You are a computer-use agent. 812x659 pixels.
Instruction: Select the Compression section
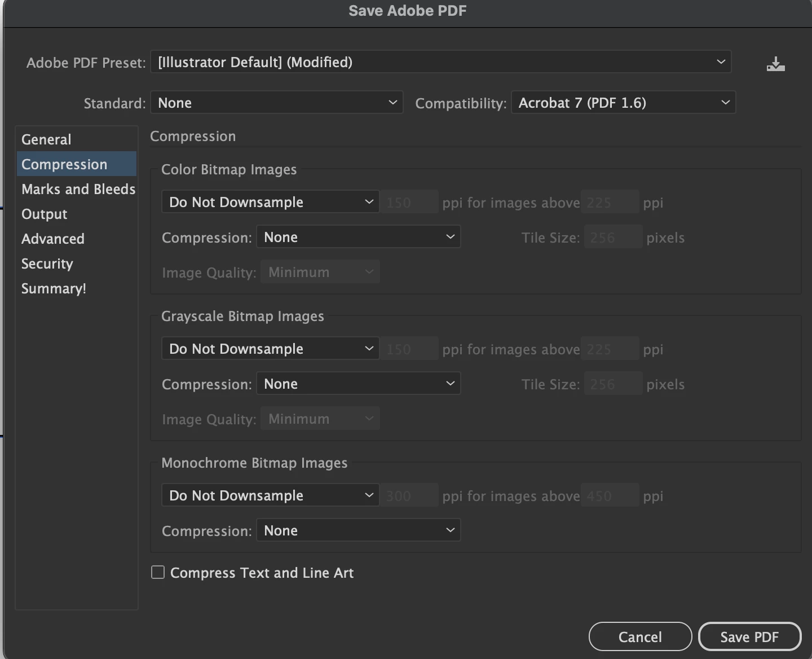tap(77, 164)
